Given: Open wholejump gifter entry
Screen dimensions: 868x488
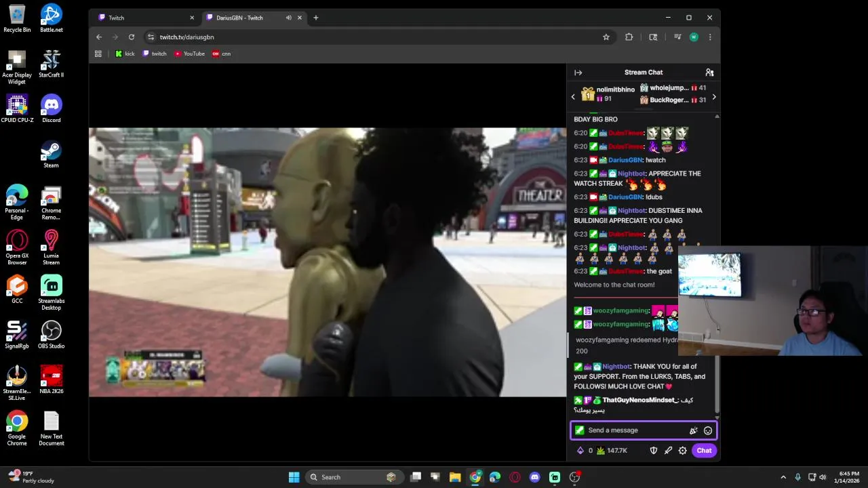Looking at the screenshot, I should point(673,88).
